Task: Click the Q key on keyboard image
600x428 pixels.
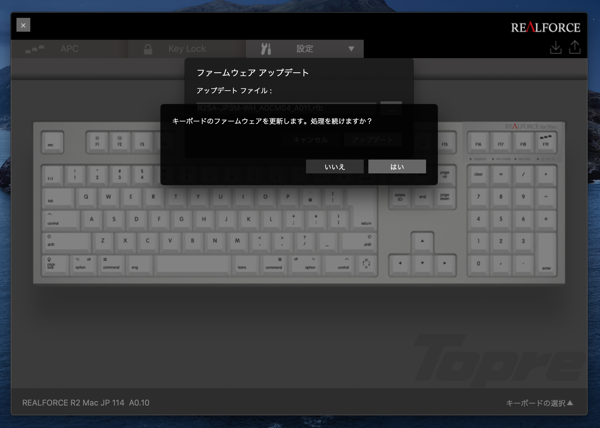Action: pos(86,197)
